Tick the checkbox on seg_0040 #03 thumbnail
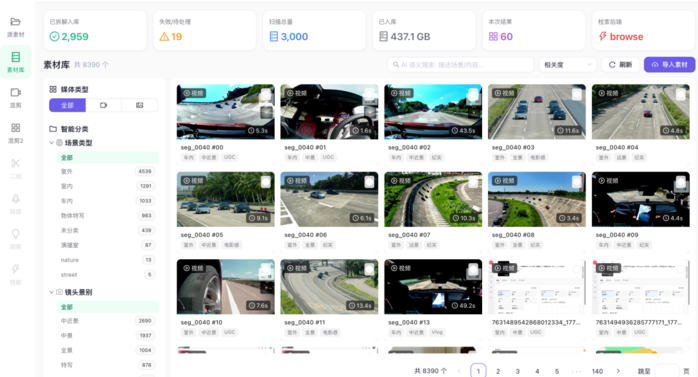This screenshot has height=377, width=698. [577, 94]
